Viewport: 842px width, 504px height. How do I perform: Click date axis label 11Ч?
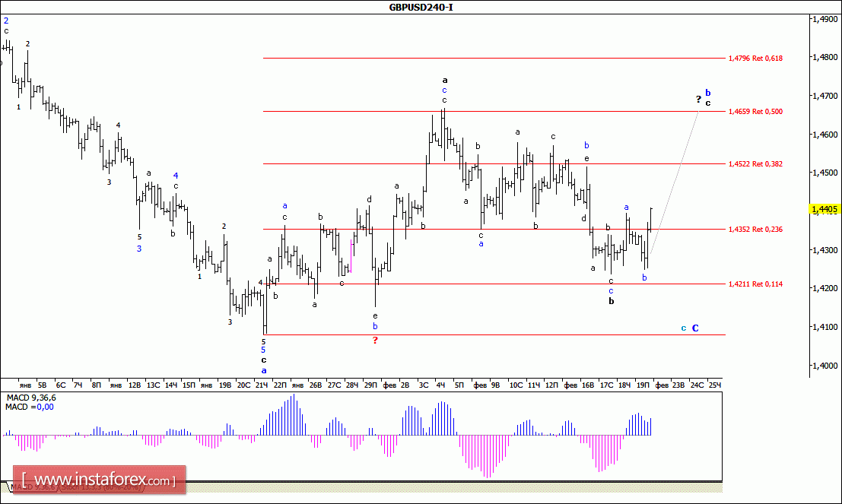pyautogui.click(x=534, y=385)
